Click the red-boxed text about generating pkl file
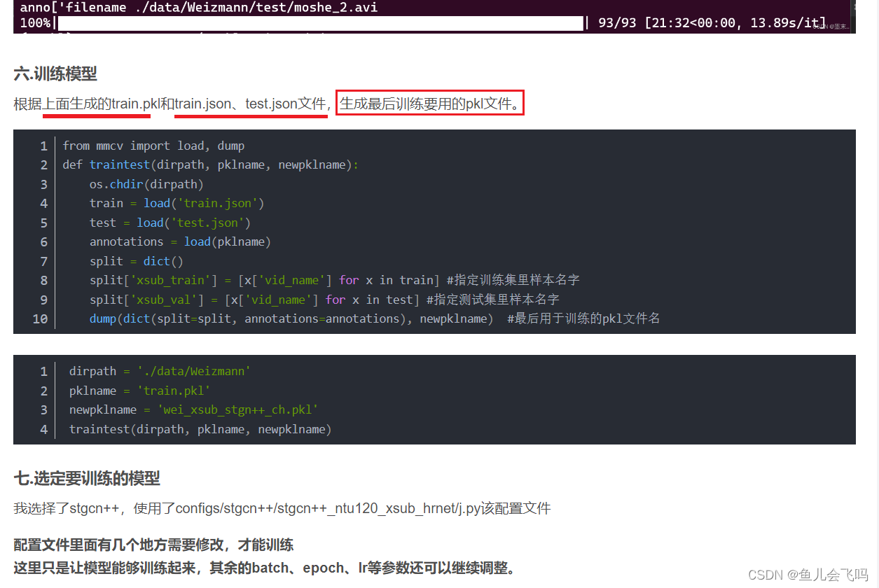 [x=429, y=102]
